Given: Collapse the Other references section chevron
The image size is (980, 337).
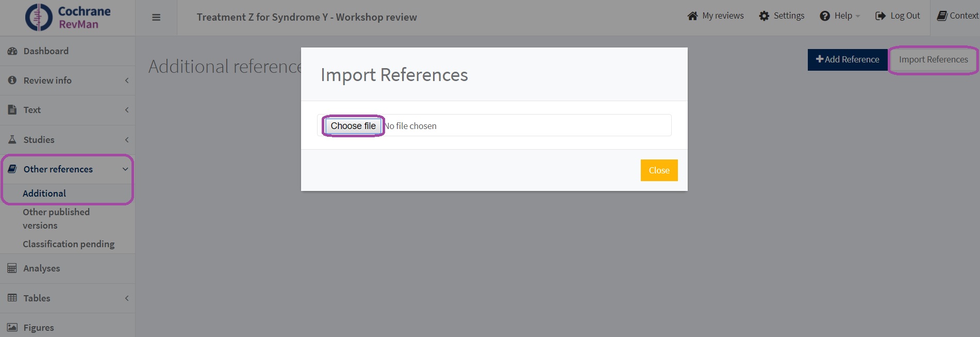Looking at the screenshot, I should click(125, 169).
